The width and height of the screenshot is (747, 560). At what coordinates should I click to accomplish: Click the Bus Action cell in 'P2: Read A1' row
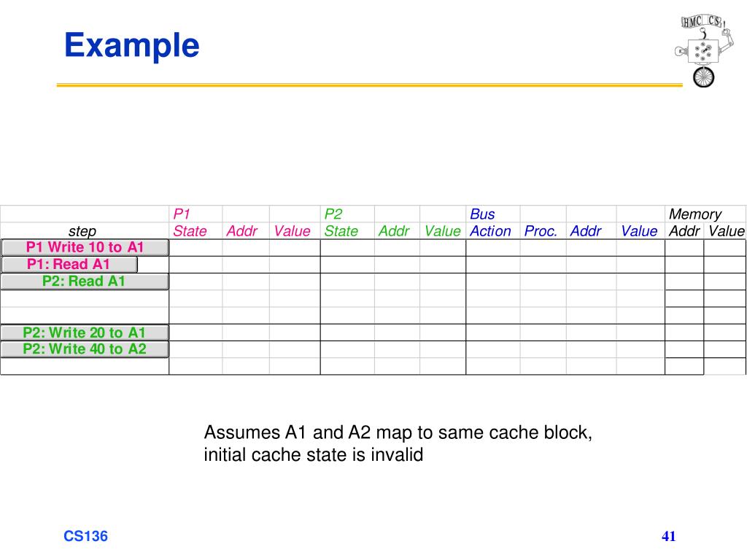[493, 281]
